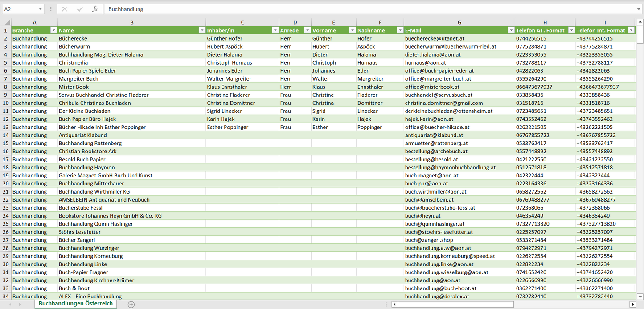644x309 pixels.
Task: Open the Anrede column filter dropdown
Action: 307,30
